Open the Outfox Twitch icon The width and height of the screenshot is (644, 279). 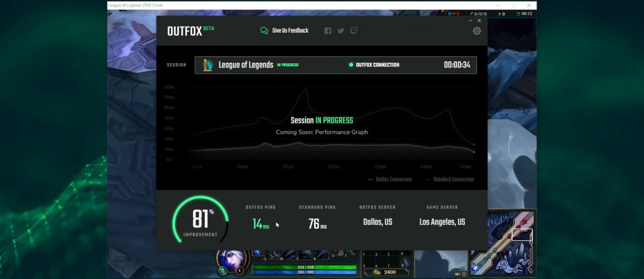[354, 31]
